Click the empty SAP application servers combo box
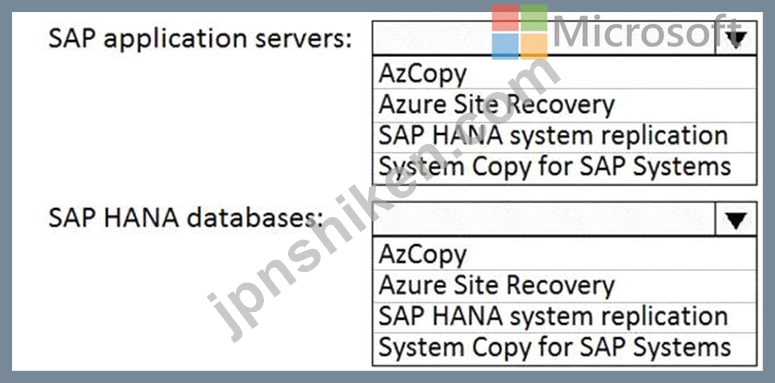 pyautogui.click(x=544, y=38)
